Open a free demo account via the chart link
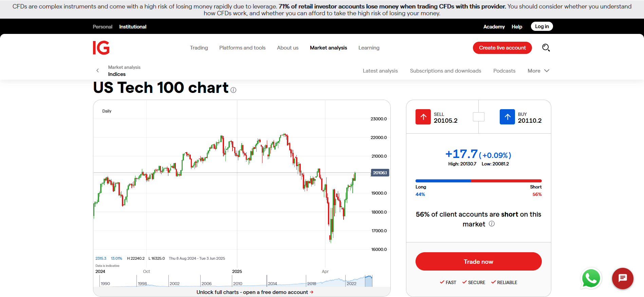 tap(254, 292)
